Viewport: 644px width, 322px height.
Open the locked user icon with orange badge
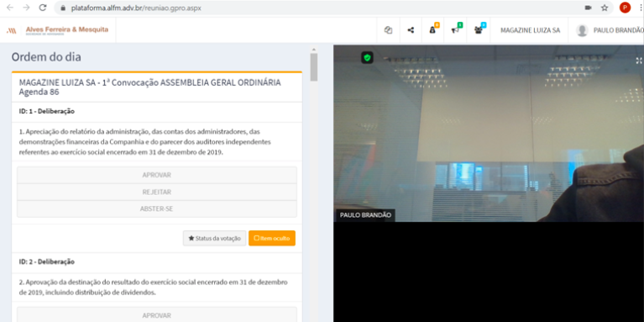pyautogui.click(x=433, y=29)
